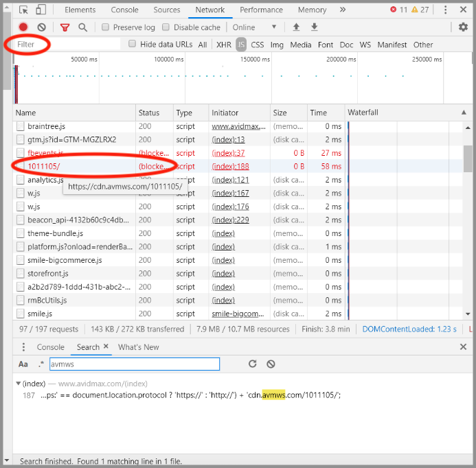Close the bottom drawer panel
Image resolution: width=476 pixels, height=468 pixels.
click(463, 347)
